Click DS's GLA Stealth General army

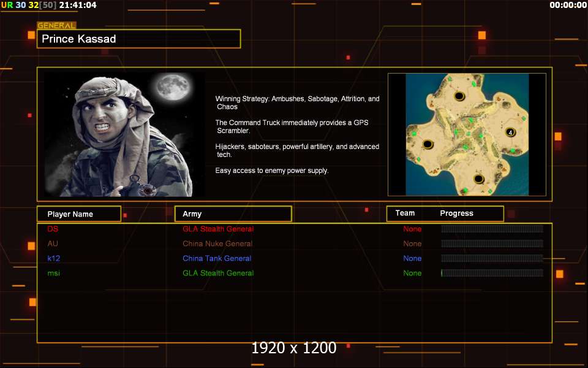point(218,229)
